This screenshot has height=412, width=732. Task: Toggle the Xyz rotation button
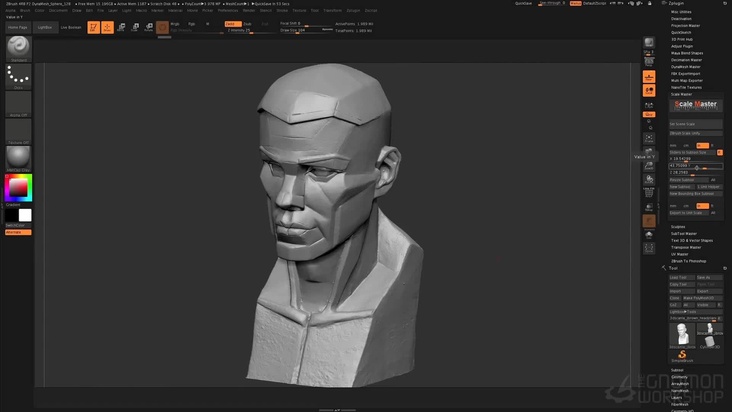click(649, 114)
